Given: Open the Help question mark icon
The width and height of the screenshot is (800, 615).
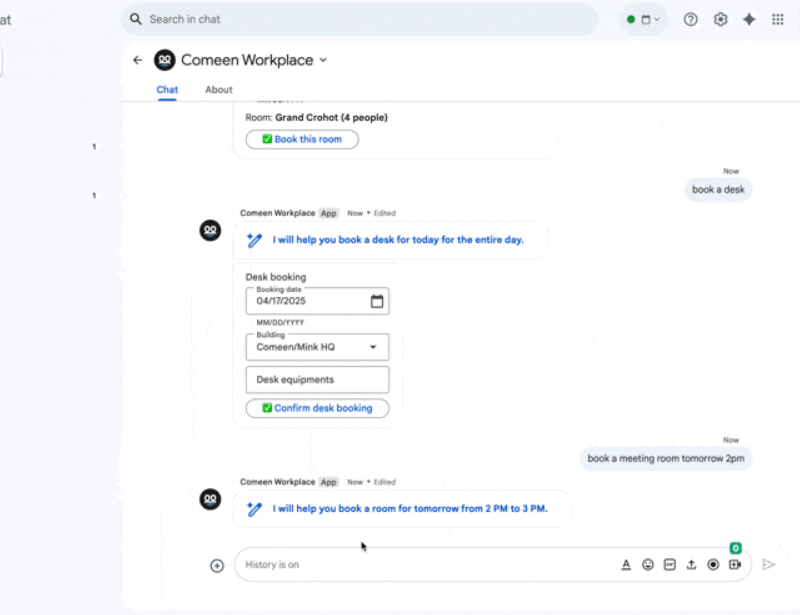Looking at the screenshot, I should pyautogui.click(x=690, y=19).
